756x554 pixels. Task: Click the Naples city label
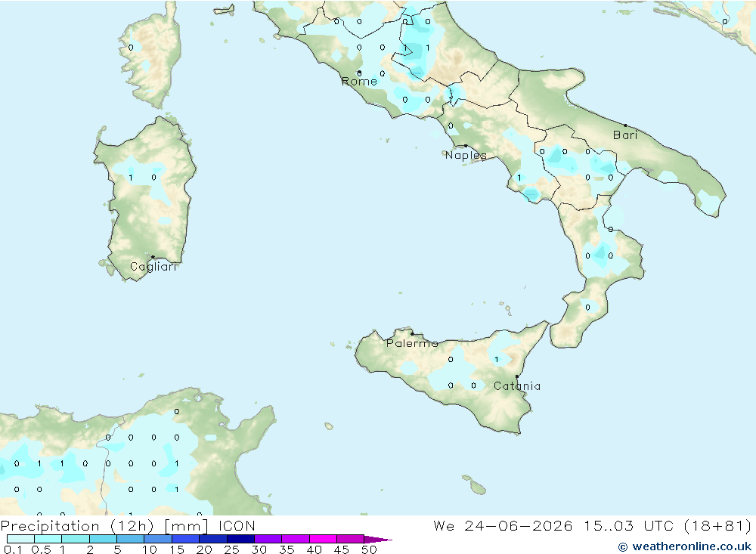click(x=466, y=155)
